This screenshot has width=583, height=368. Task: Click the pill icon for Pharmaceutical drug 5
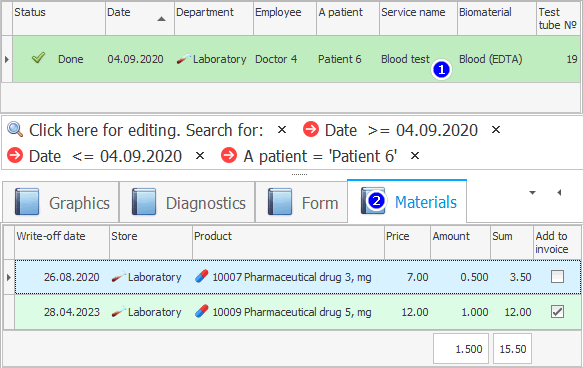[202, 311]
